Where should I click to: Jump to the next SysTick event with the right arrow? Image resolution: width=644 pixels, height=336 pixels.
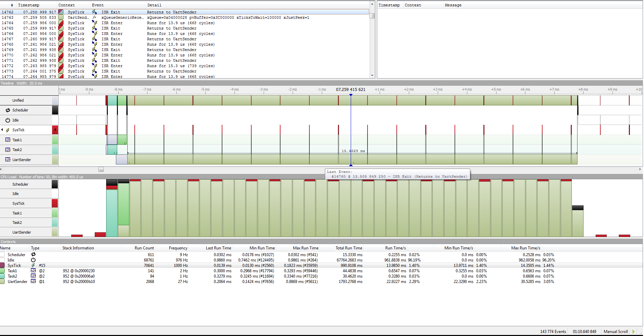tap(55, 130)
